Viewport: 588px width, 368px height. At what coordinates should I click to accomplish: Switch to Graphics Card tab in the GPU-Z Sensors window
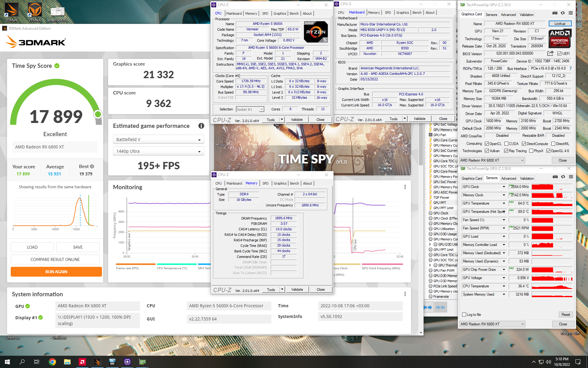[x=472, y=178]
